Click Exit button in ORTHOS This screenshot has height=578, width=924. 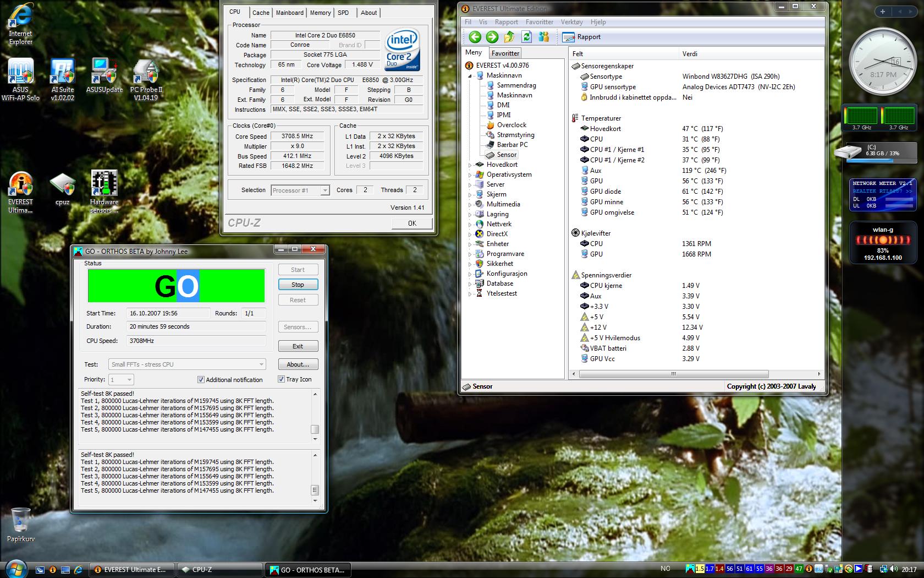(x=298, y=346)
